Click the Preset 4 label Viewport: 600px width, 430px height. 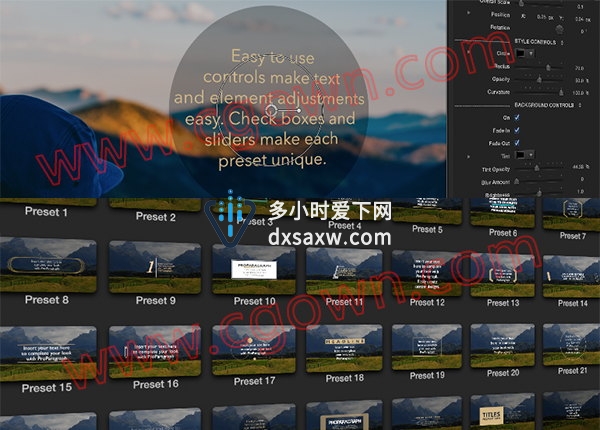[x=344, y=226]
